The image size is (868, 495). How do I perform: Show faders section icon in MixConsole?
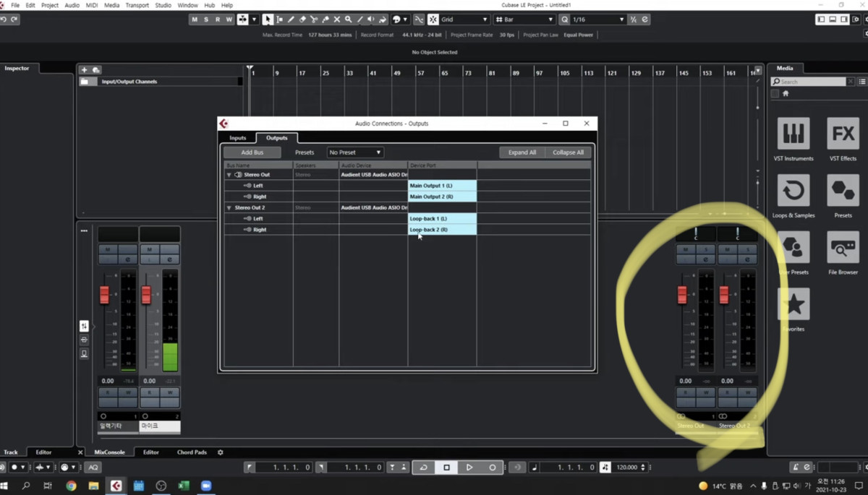[84, 327]
